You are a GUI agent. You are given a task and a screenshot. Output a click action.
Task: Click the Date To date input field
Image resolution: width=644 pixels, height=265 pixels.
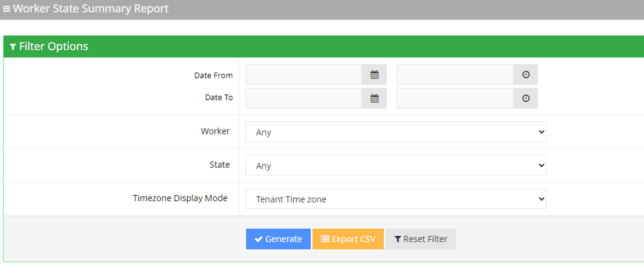pyautogui.click(x=303, y=98)
